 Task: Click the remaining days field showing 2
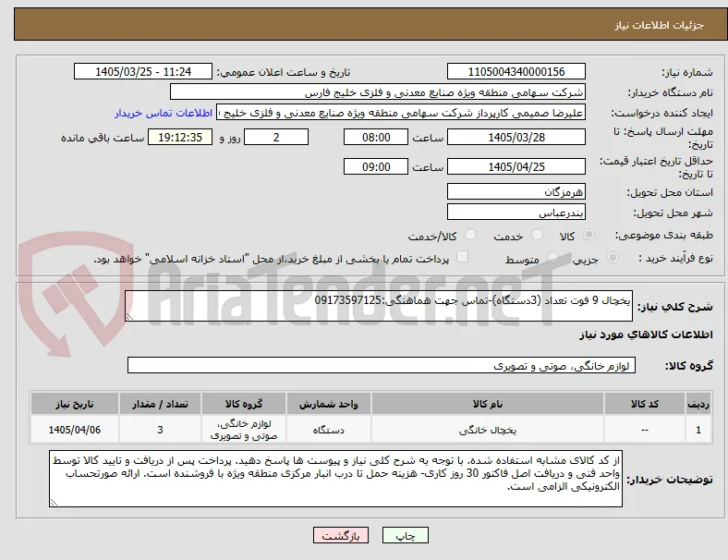[276, 137]
